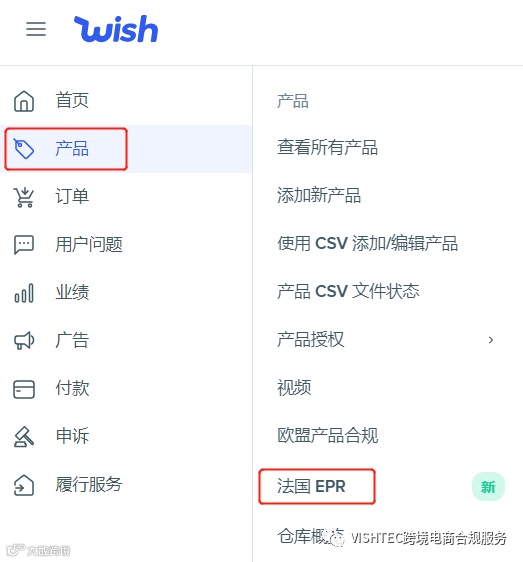
Task: Click the chat bubble icon for 用户问题
Action: (x=24, y=245)
